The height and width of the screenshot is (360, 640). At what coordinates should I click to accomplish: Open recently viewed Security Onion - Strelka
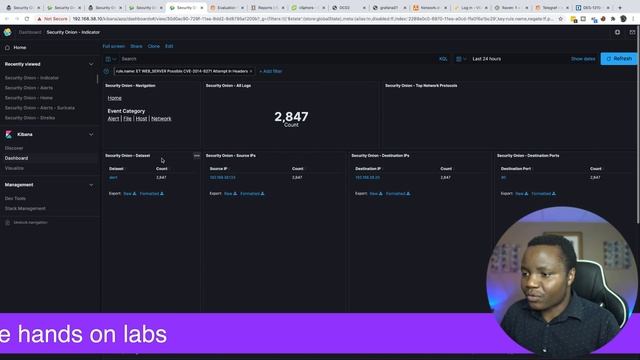(x=30, y=118)
